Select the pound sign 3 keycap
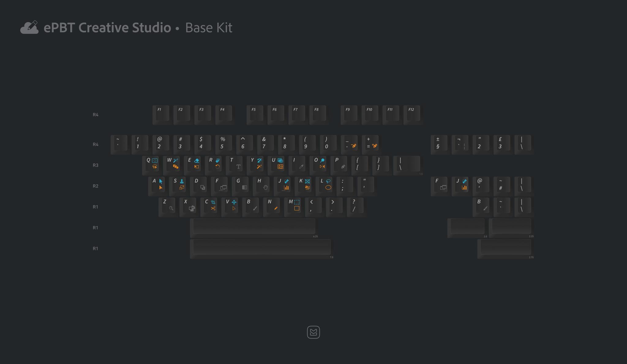This screenshot has height=364, width=627. click(502, 144)
